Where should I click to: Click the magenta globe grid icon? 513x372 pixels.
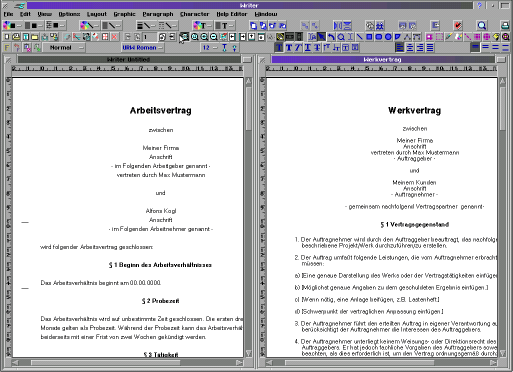point(486,37)
